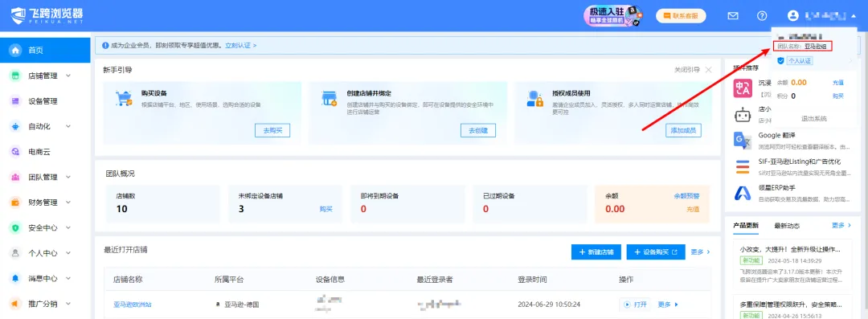Click the 店铺管理 sidebar icon

click(x=15, y=76)
